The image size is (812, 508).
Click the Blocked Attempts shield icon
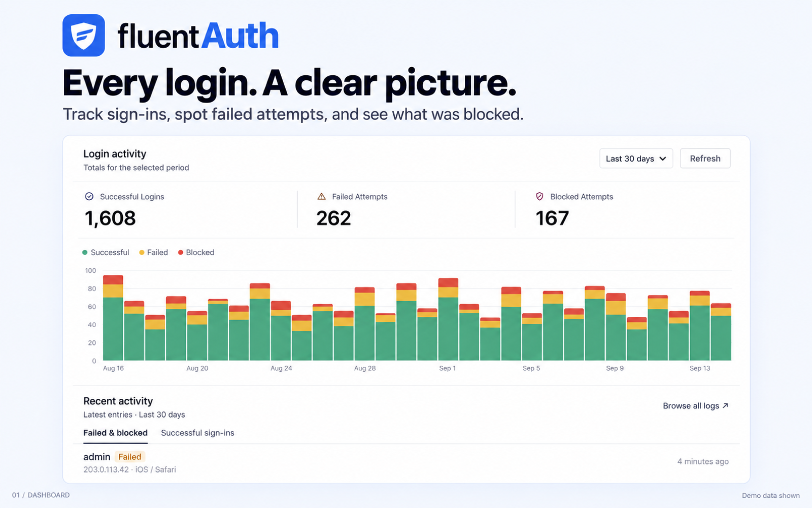(539, 197)
